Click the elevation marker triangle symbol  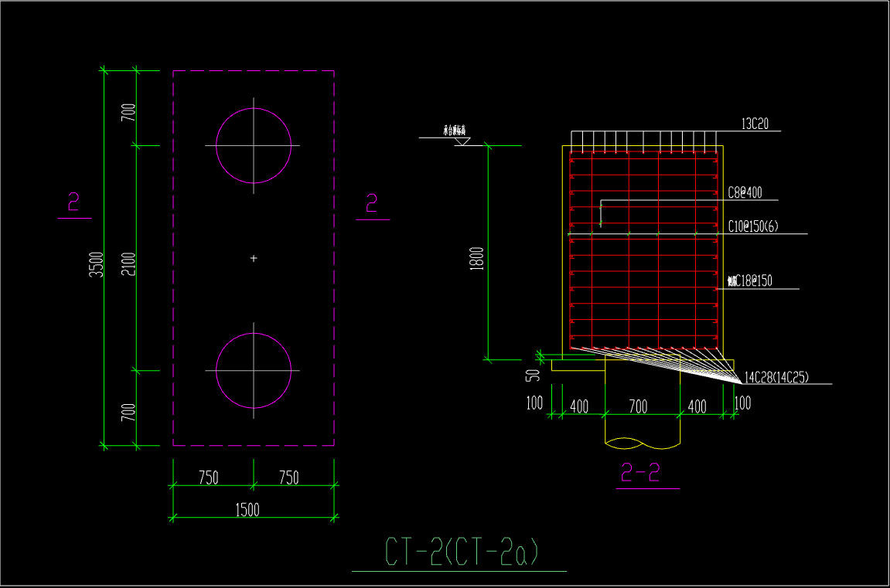(x=462, y=141)
